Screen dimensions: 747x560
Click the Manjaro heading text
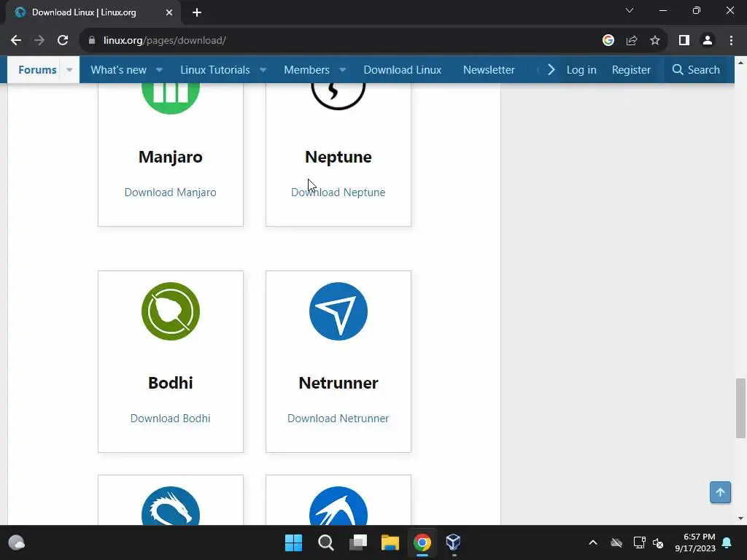pos(171,157)
